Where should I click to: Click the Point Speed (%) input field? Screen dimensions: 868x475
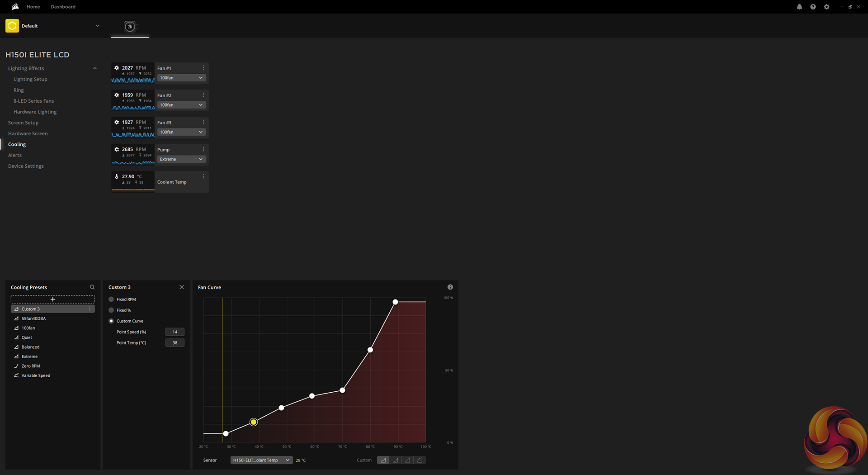click(175, 332)
